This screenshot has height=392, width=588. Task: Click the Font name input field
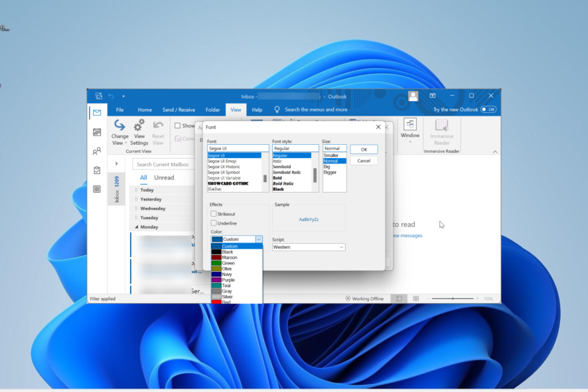[238, 148]
